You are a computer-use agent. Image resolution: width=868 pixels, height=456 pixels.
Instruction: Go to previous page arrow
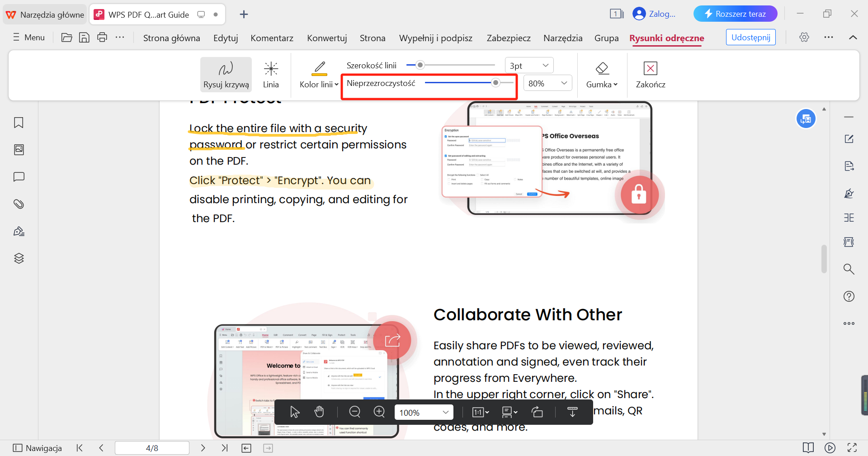click(x=101, y=448)
